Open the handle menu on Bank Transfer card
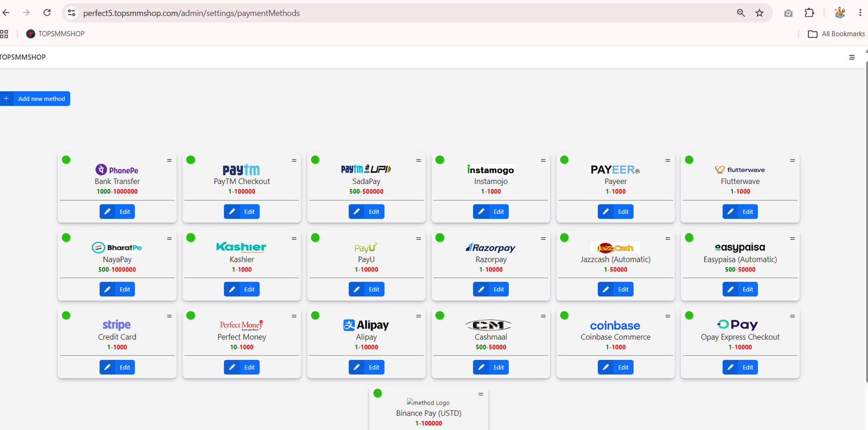This screenshot has height=430, width=868. pos(169,161)
